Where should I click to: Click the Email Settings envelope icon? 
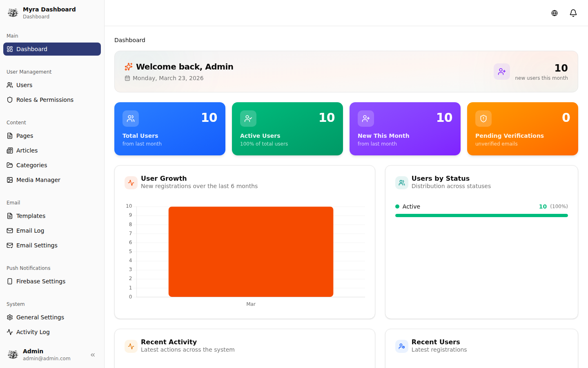click(10, 245)
